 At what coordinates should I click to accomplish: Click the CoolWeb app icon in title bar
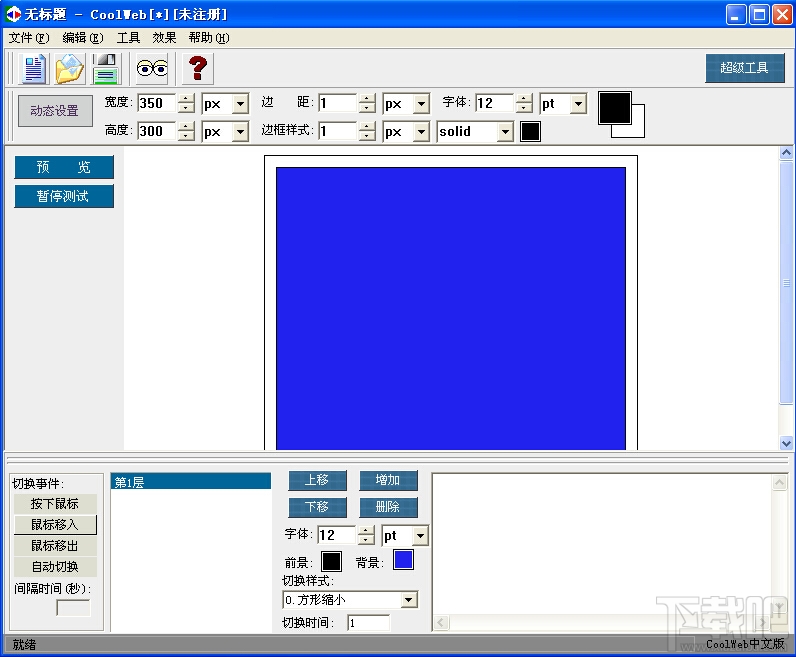(13, 14)
